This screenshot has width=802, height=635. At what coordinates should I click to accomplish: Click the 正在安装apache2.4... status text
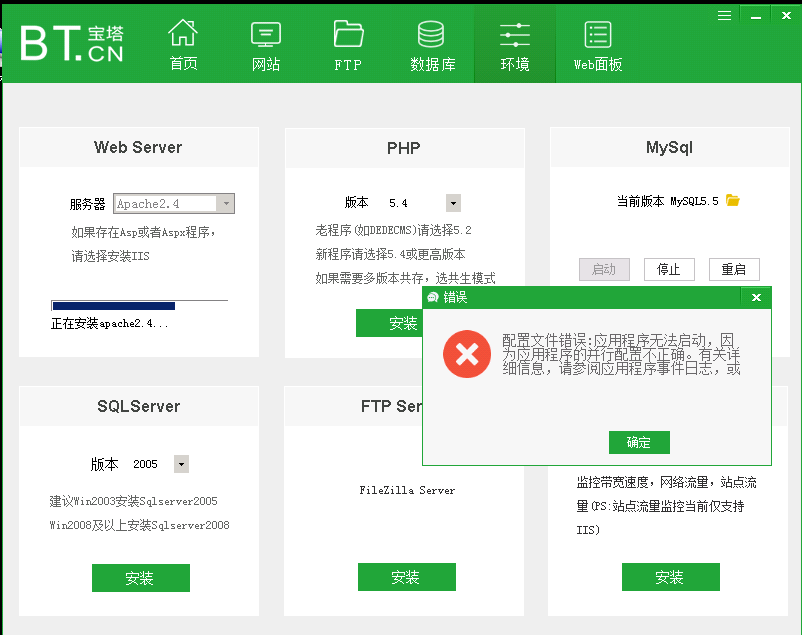(x=109, y=323)
